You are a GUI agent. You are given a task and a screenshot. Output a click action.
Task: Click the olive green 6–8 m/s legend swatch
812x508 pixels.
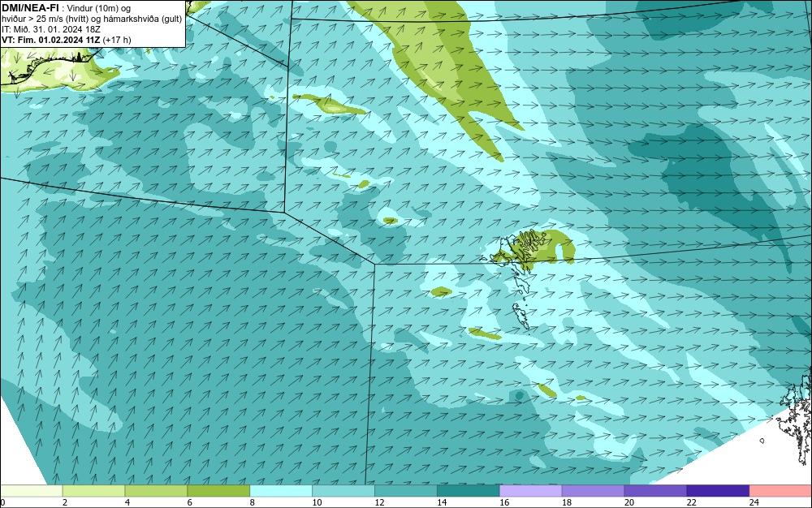218,490
